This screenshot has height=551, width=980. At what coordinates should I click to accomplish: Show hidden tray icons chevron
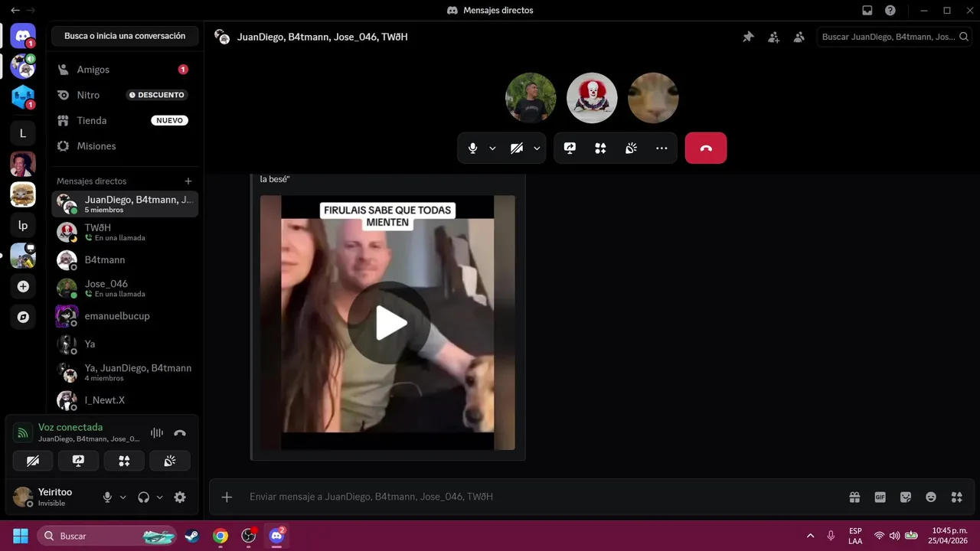pos(810,536)
